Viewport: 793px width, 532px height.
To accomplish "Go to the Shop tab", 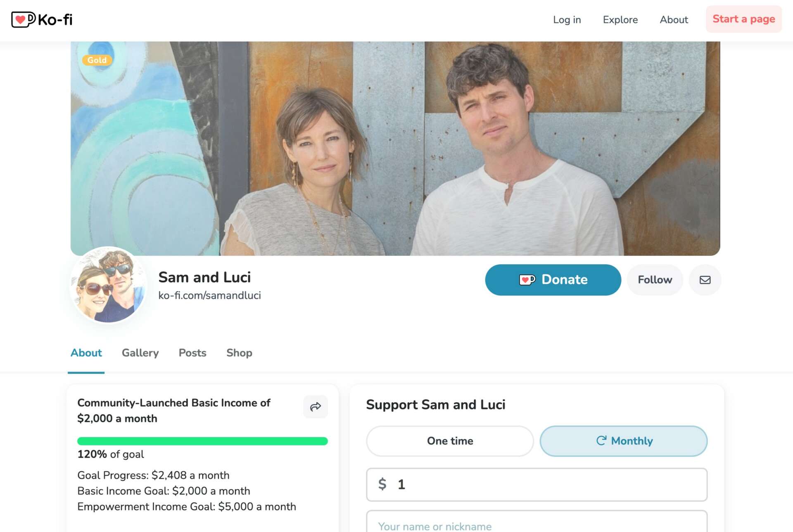I will (239, 353).
